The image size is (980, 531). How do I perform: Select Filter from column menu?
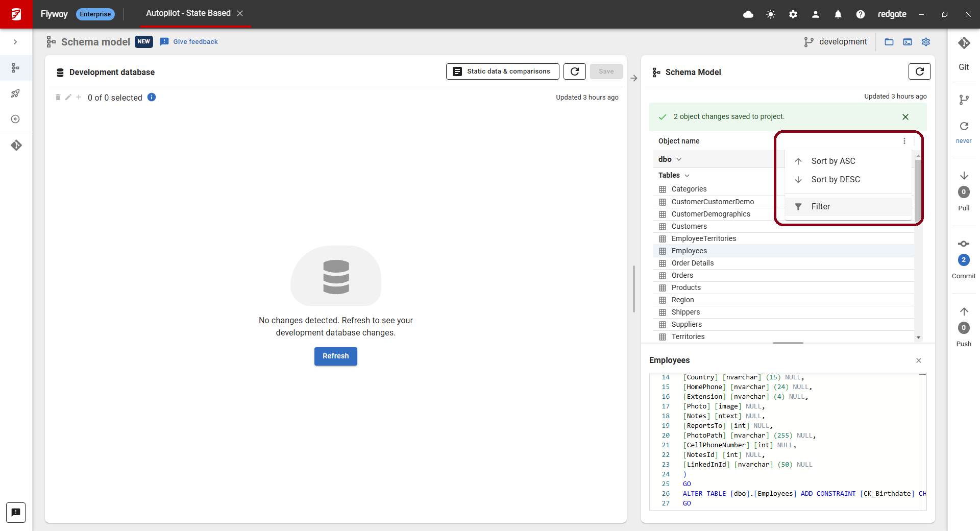820,207
